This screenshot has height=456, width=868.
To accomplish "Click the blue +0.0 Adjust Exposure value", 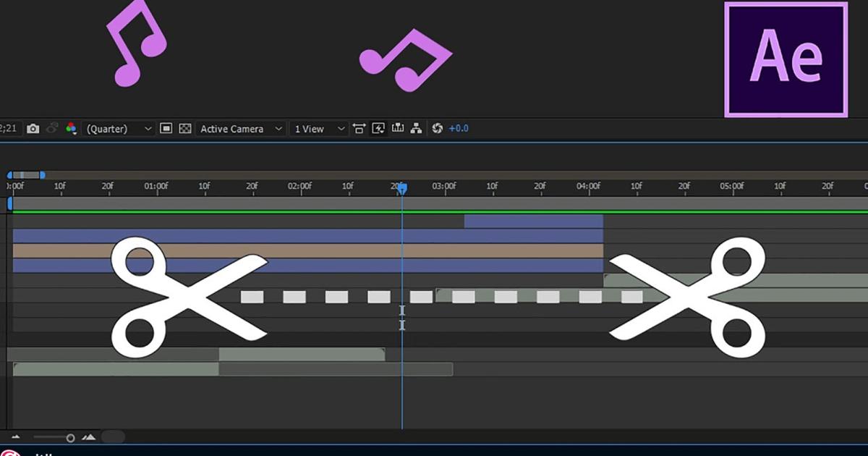I will coord(457,128).
